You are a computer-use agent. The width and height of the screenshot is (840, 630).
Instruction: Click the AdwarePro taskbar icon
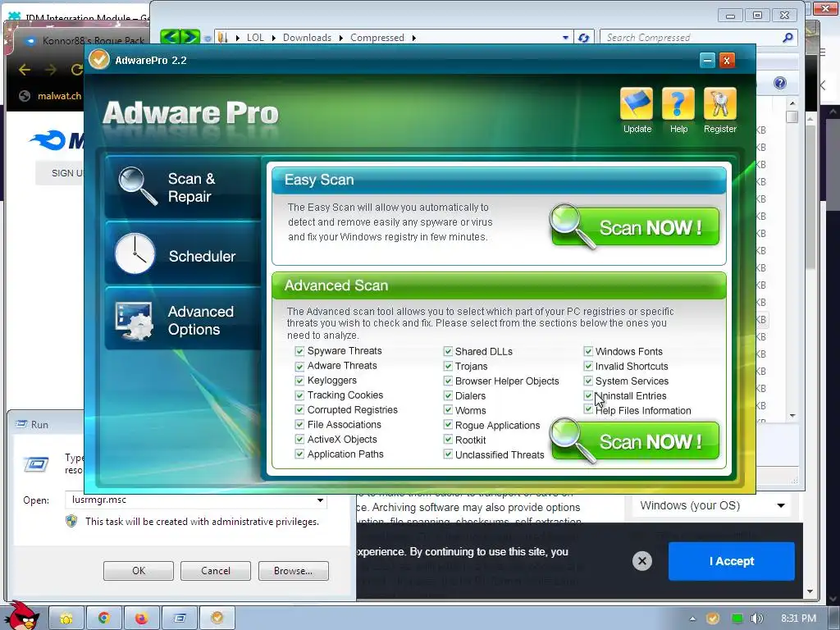pos(217,619)
